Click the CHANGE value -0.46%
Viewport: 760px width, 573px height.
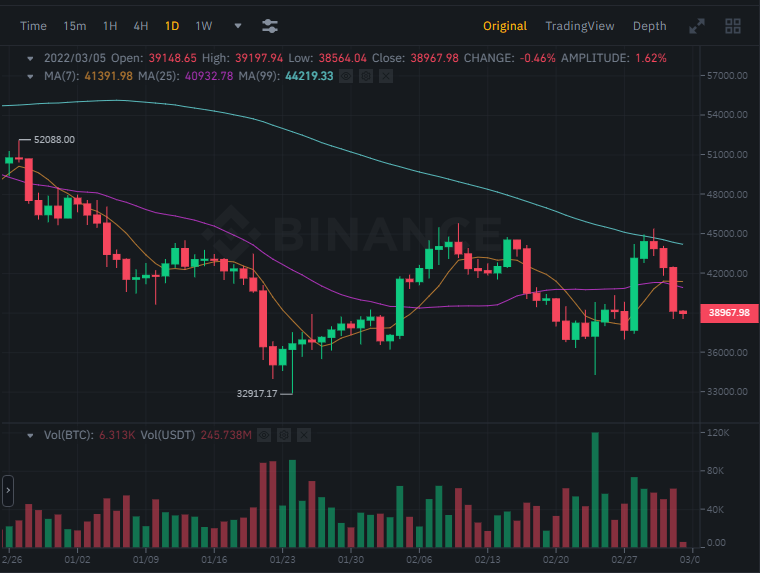(538, 58)
